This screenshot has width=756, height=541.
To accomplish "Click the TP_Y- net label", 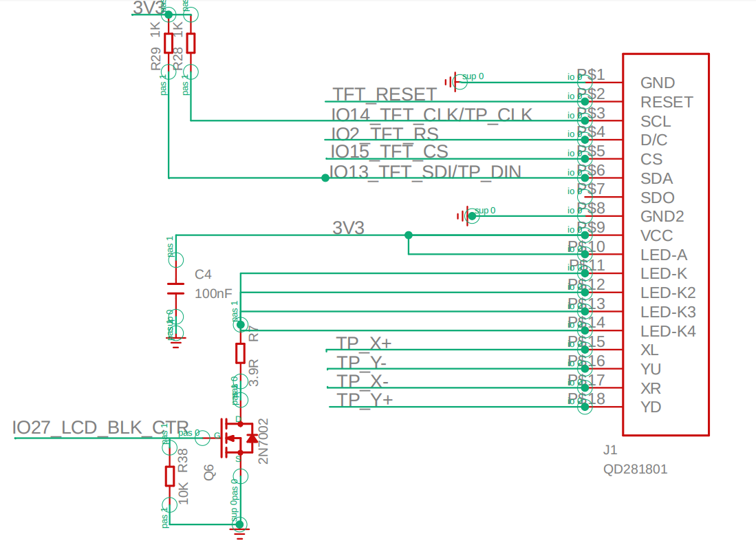I will pos(362,363).
